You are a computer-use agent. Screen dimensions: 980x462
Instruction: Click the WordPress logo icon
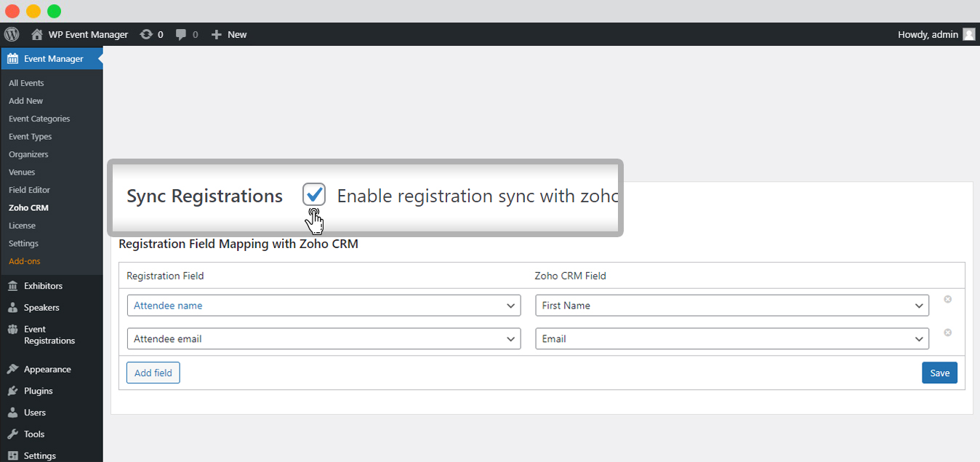point(12,34)
